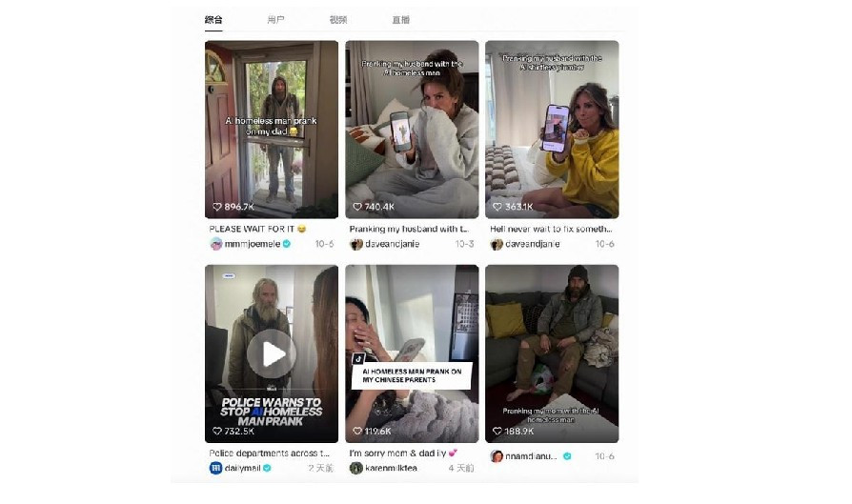Open karenmilktea profile avatar
Viewport: 852px width, 504px height.
point(356,468)
